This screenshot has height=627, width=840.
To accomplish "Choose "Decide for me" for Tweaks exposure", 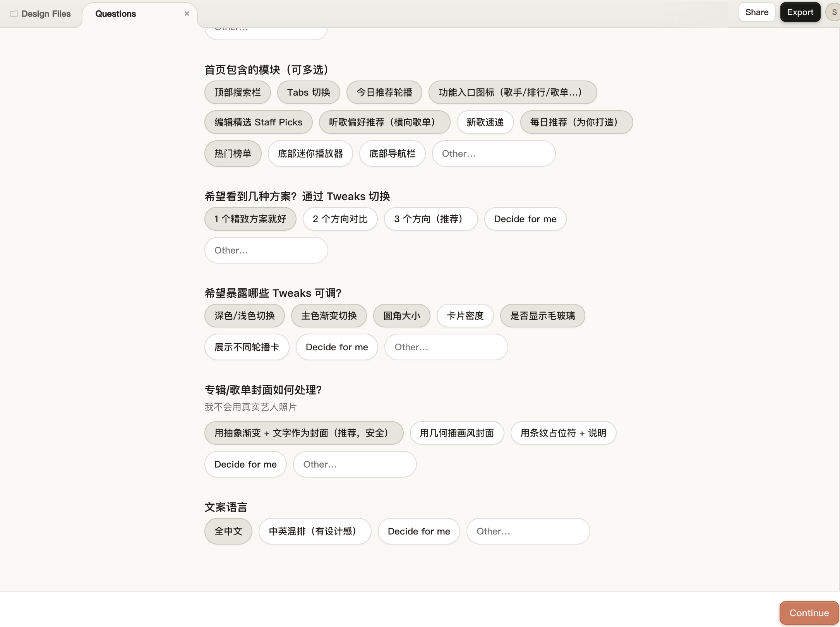I will [x=336, y=347].
